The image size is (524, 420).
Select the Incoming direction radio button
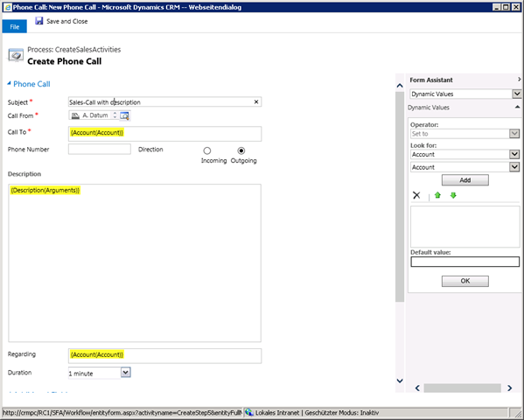coord(207,150)
